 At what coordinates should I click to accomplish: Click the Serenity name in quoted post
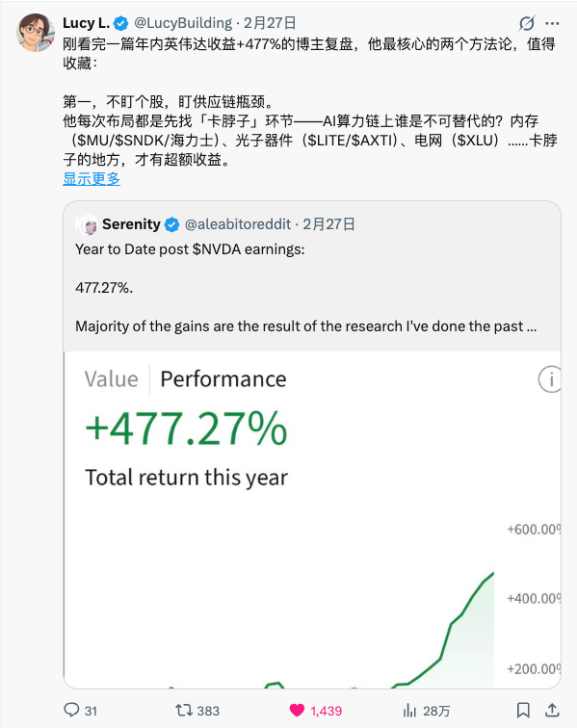131,224
